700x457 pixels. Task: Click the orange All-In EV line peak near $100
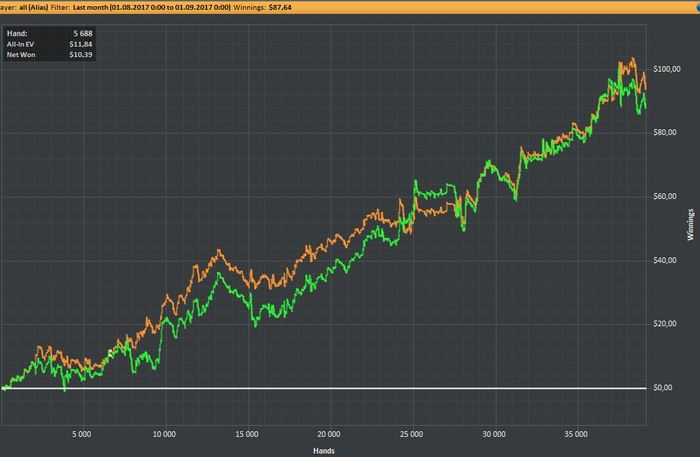(x=633, y=58)
